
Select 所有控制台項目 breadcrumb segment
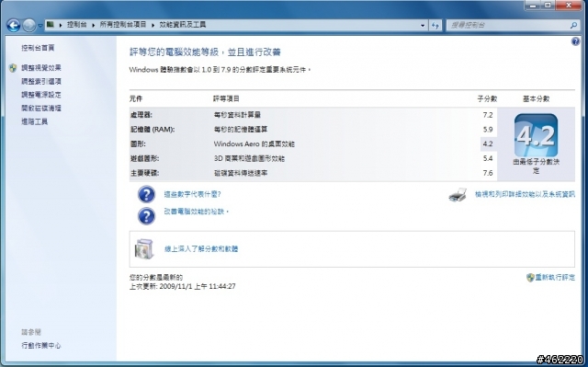coord(122,25)
